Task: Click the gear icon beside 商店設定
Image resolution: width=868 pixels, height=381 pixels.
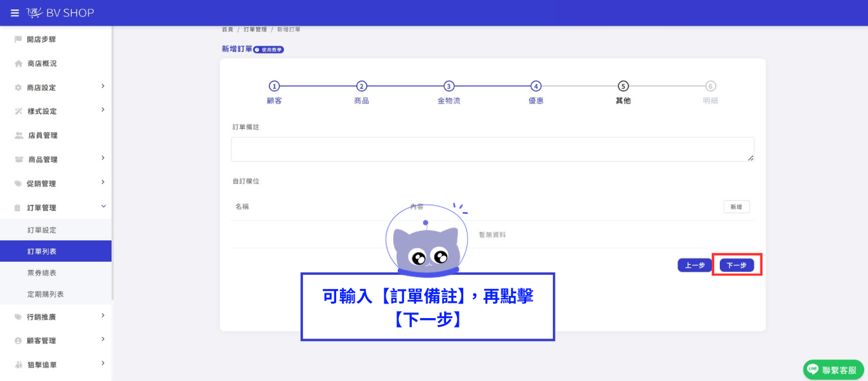Action: point(18,88)
